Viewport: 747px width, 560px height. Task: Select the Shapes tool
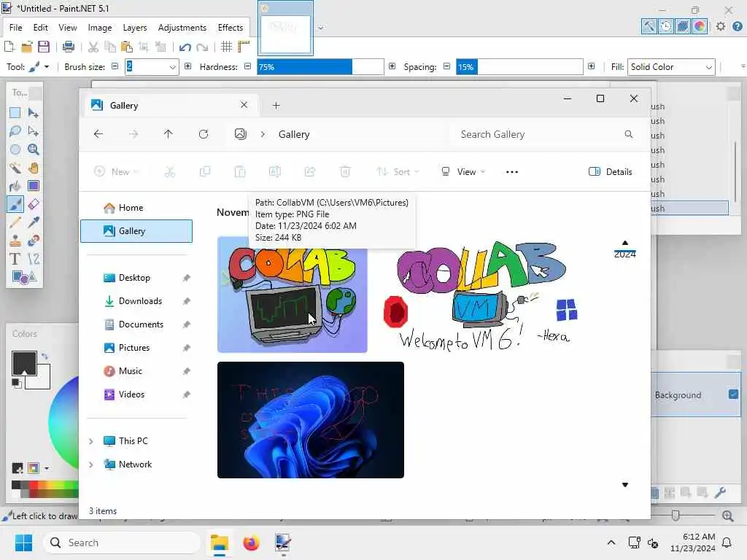24,276
